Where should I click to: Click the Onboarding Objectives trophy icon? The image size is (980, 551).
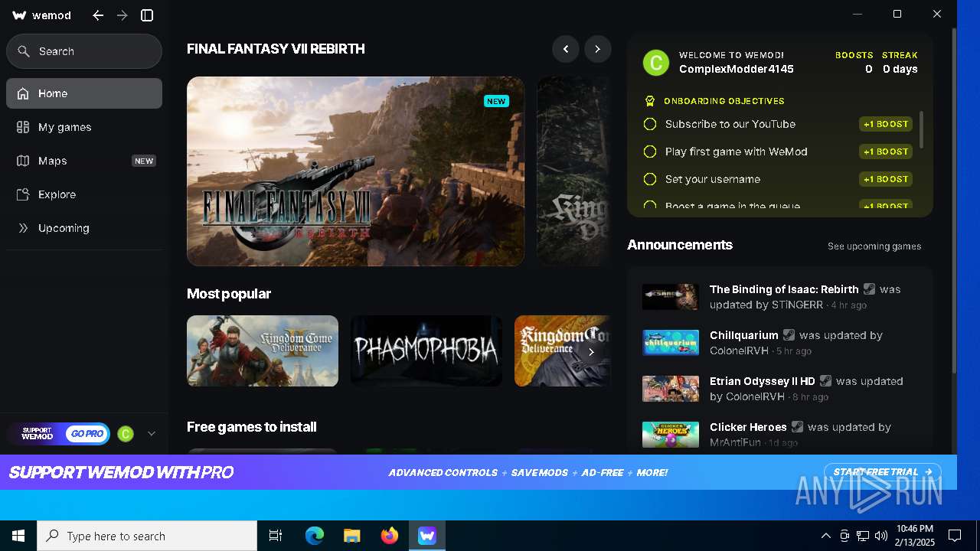tap(650, 101)
